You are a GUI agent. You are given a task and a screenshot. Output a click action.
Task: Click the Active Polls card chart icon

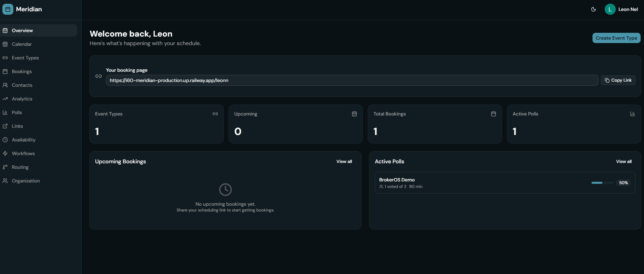pyautogui.click(x=632, y=114)
